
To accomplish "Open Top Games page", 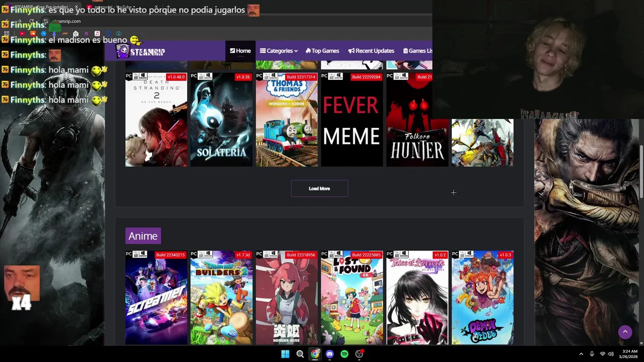I will (x=322, y=51).
